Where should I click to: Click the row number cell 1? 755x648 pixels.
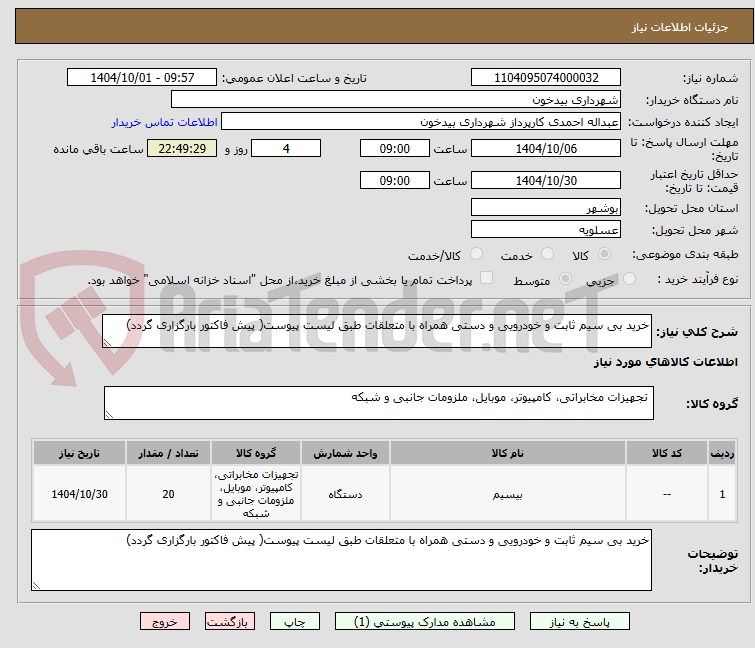pos(722,494)
